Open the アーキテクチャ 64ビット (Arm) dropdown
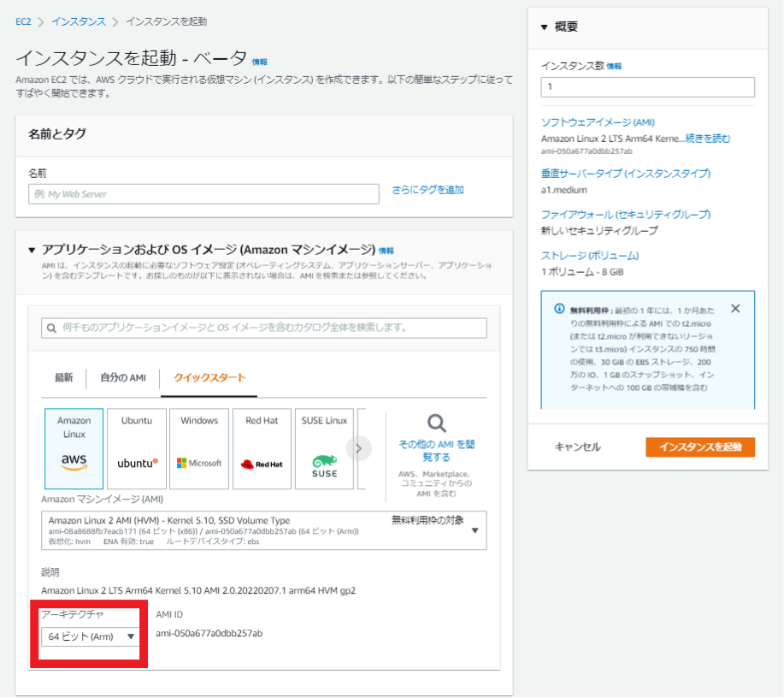The image size is (784, 698). click(90, 636)
